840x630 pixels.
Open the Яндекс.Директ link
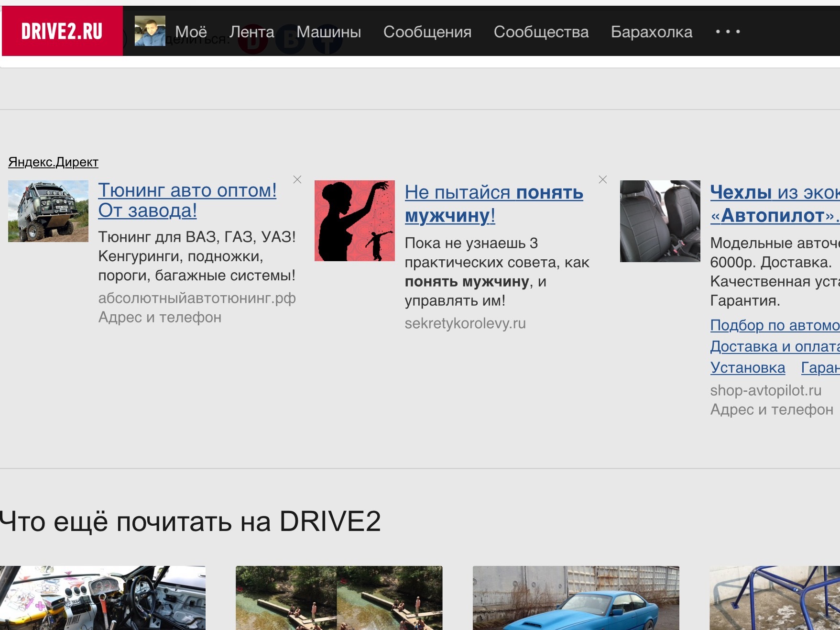pyautogui.click(x=53, y=162)
